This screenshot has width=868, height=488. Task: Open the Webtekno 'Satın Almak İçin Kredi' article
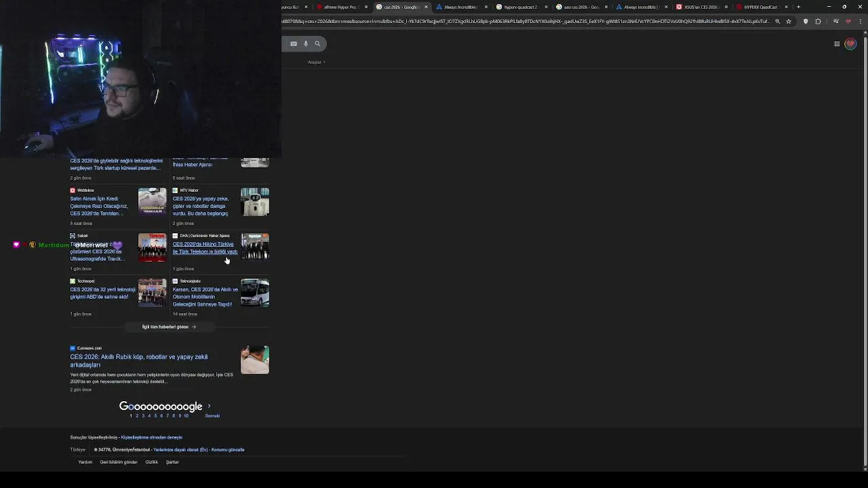point(99,206)
